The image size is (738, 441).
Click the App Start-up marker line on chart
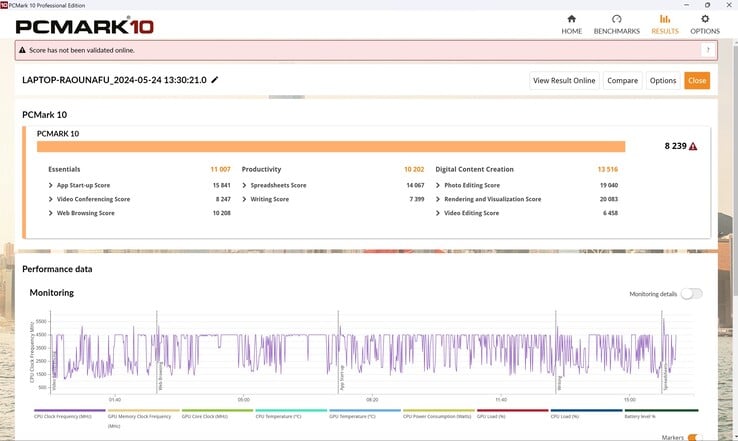point(338,352)
